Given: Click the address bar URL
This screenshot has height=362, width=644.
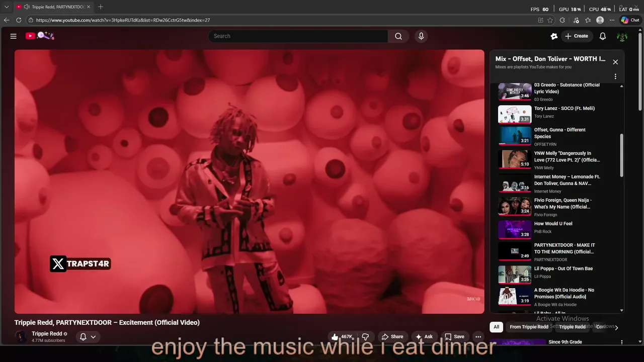Looking at the screenshot, I should click(x=123, y=20).
